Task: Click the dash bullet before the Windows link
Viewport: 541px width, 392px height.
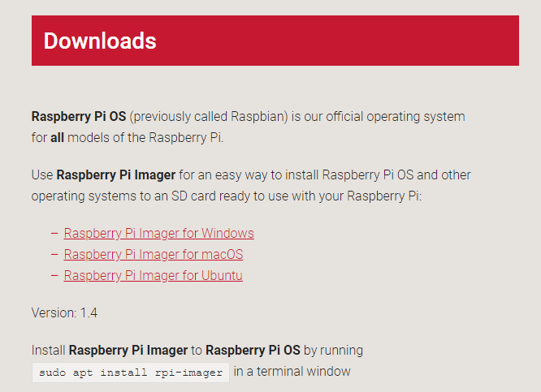Action: point(54,234)
